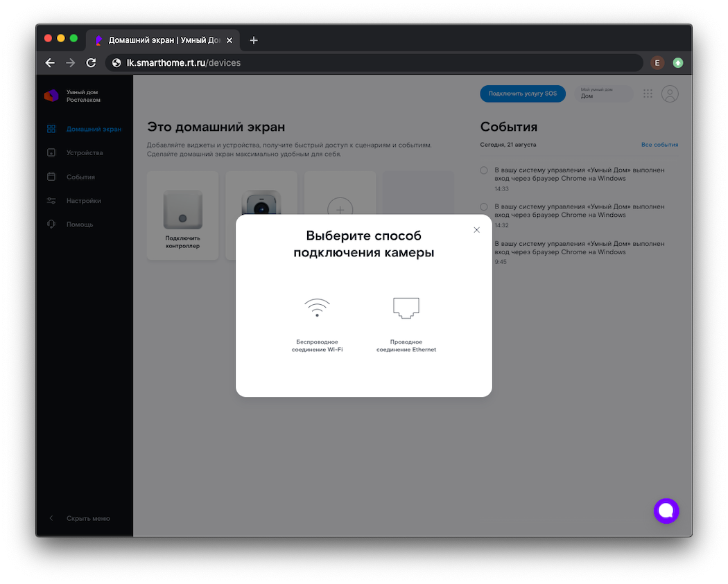Collapse sidebar with Скрыть меню
Image resolution: width=728 pixels, height=584 pixels.
pyautogui.click(x=87, y=518)
